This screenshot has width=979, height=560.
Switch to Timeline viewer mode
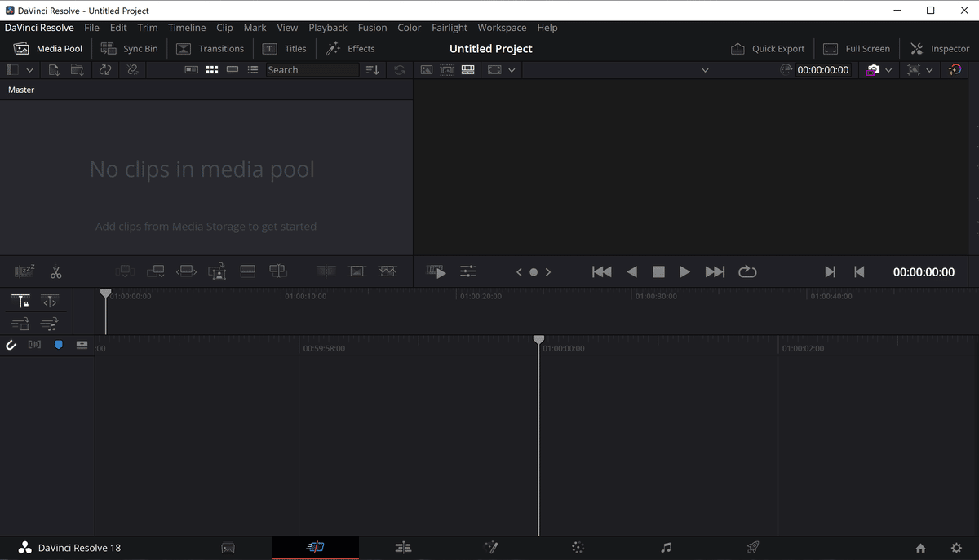468,70
